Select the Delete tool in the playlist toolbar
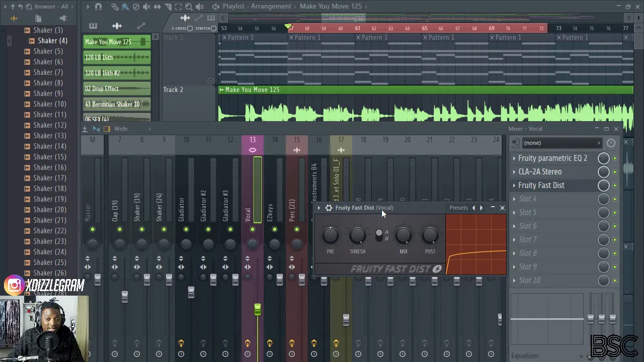This screenshot has height=362, width=644. point(136,7)
